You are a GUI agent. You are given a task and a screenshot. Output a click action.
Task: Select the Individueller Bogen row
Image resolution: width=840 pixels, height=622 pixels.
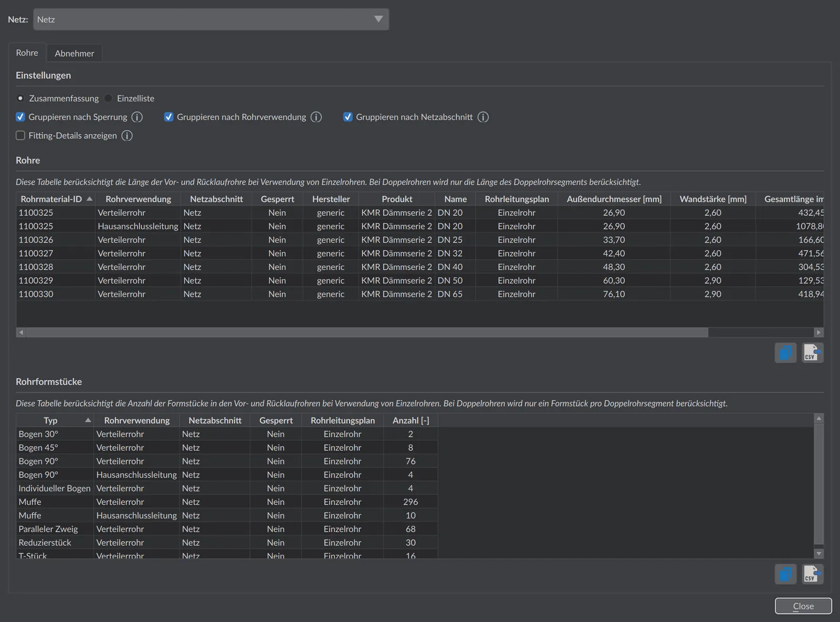227,488
